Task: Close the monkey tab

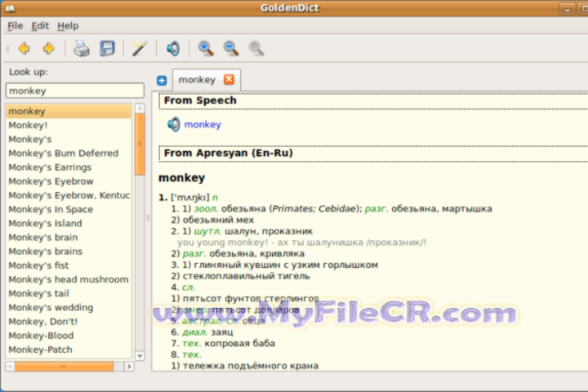Action: click(x=229, y=79)
